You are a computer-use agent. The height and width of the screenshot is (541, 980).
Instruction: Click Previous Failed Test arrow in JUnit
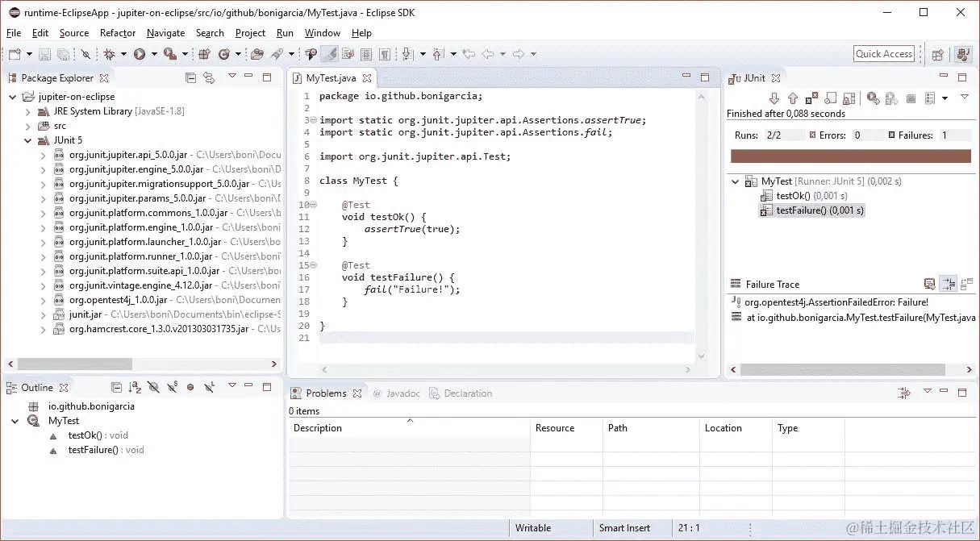pyautogui.click(x=793, y=98)
